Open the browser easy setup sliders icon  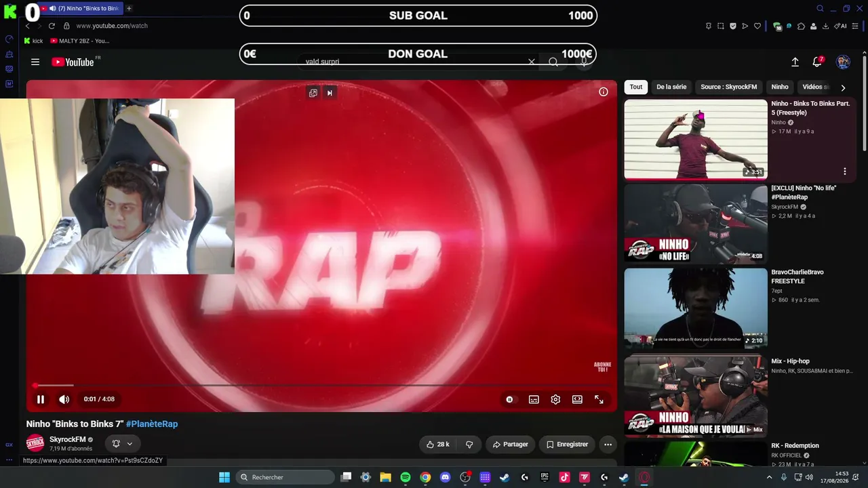856,26
